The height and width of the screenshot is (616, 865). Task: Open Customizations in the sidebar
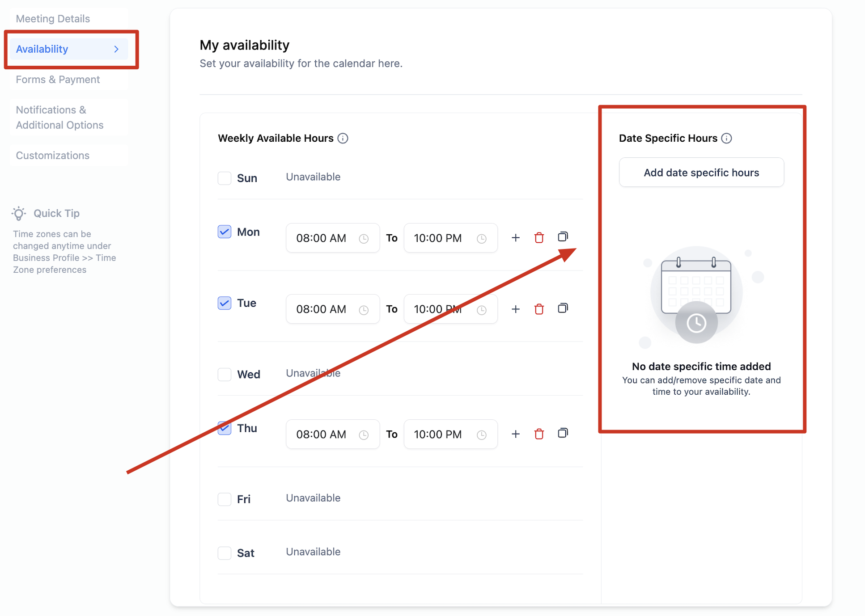53,156
